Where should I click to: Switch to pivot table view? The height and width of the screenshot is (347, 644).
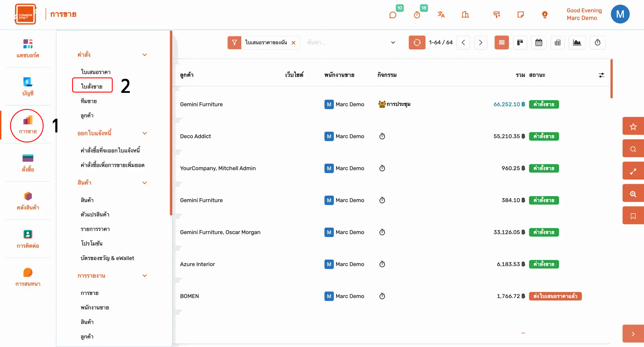click(x=557, y=43)
